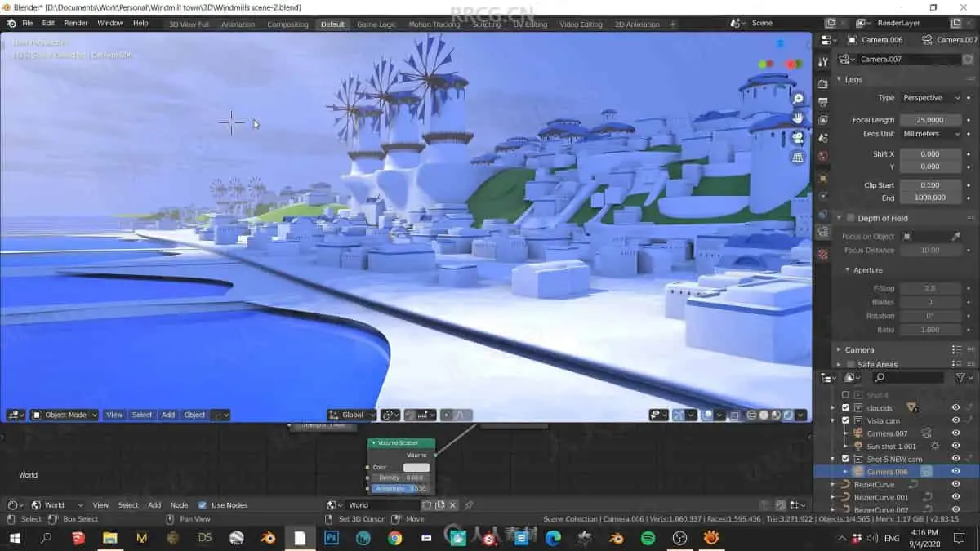Collapse the Vista cam collection in outliner

click(833, 420)
